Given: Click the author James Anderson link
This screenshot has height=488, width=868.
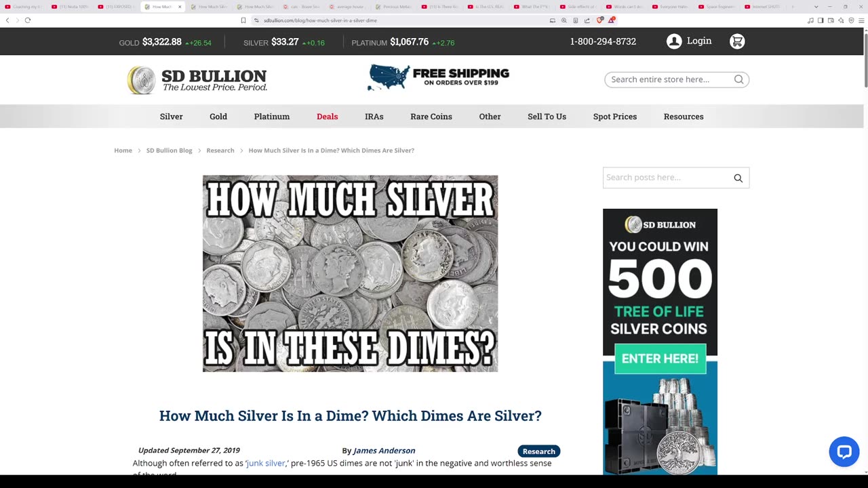Looking at the screenshot, I should click(384, 451).
